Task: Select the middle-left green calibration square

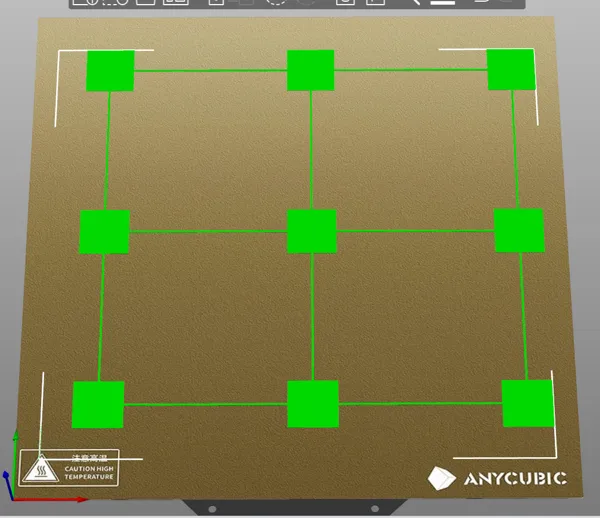Action: tap(104, 232)
